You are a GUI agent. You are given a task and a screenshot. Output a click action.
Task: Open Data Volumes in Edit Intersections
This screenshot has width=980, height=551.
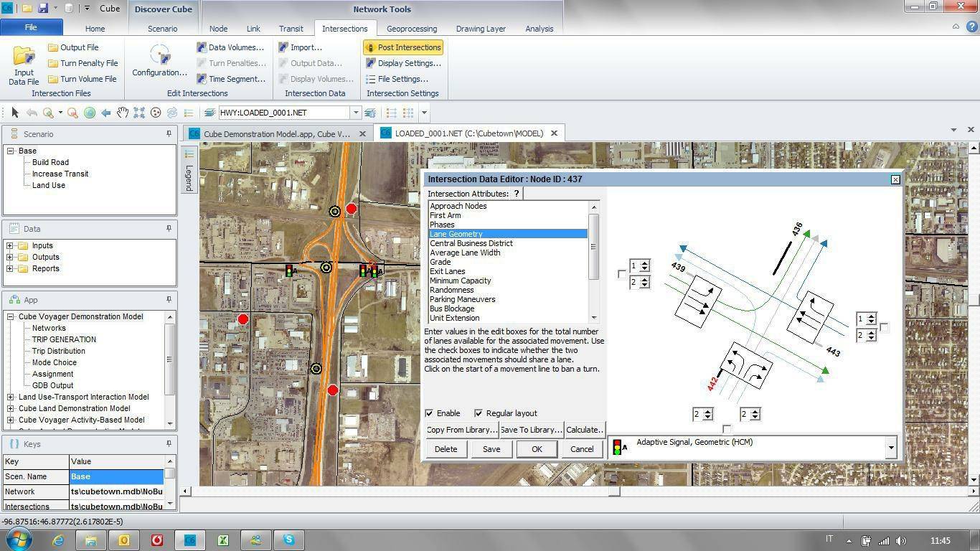pyautogui.click(x=230, y=47)
